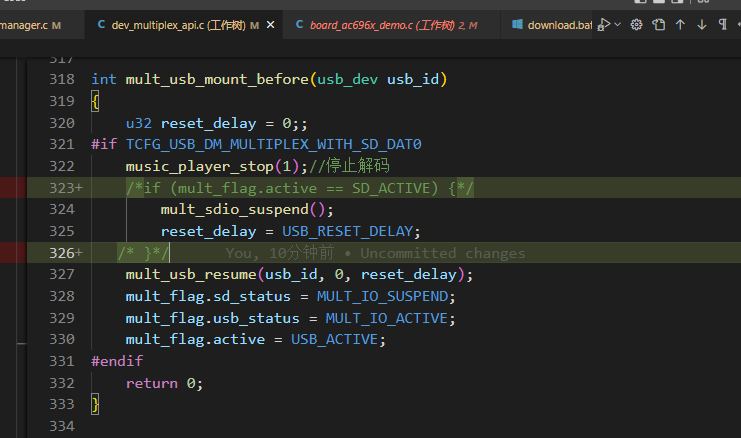Viewport: 741px width, 438px height.
Task: Click the MULT_IO_ACTIVE constant
Action: (387, 318)
